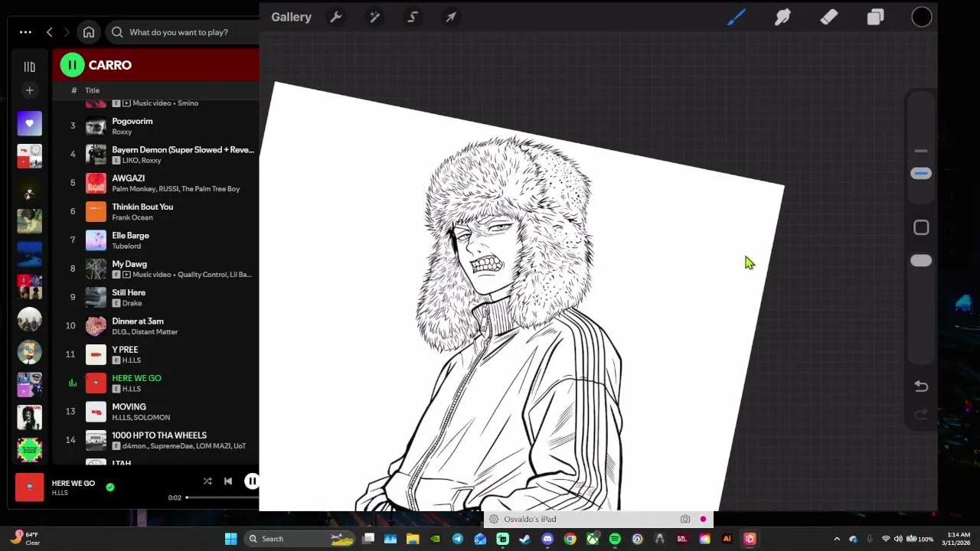Image resolution: width=980 pixels, height=551 pixels.
Task: Select the Dinner at 3am track
Action: coord(156,326)
